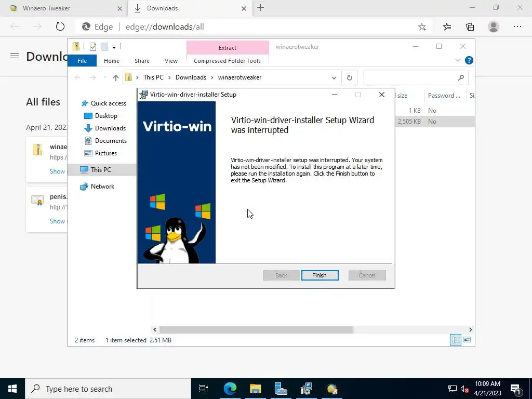Click the taskbar search box
Viewport: 532px width, 399px height.
click(108, 389)
